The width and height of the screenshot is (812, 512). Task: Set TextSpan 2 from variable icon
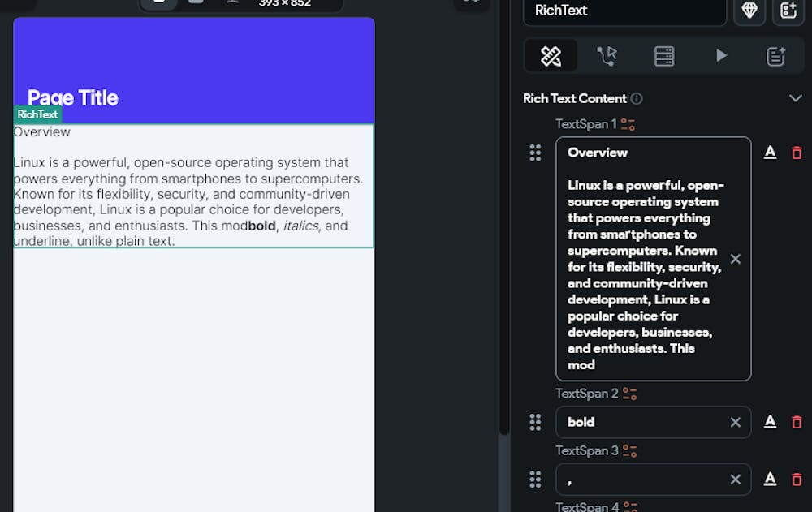[x=630, y=394]
